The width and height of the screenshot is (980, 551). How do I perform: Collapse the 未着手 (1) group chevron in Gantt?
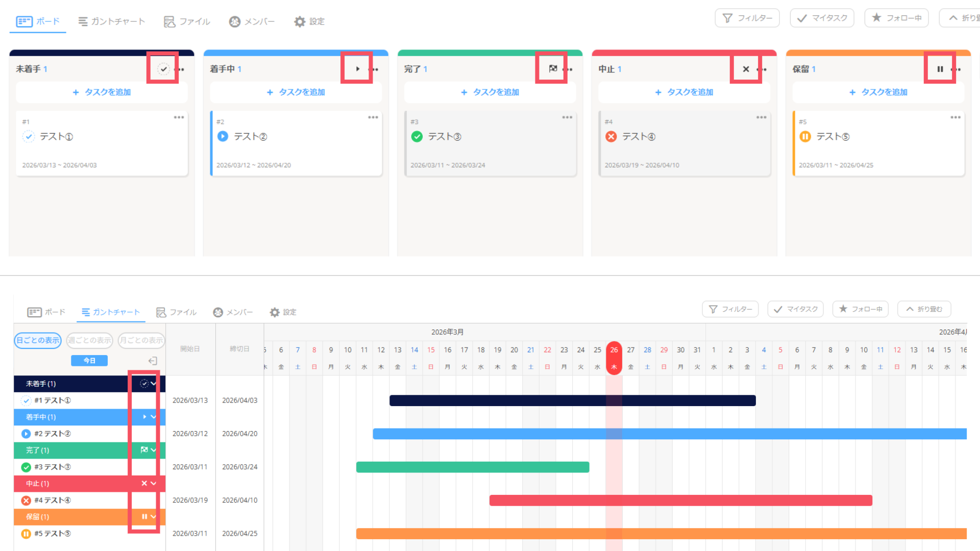(154, 384)
